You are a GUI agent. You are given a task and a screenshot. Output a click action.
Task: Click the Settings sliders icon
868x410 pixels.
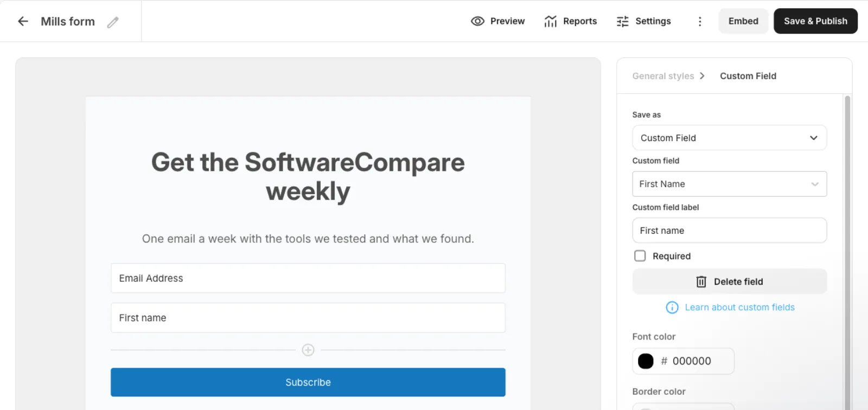(x=623, y=21)
